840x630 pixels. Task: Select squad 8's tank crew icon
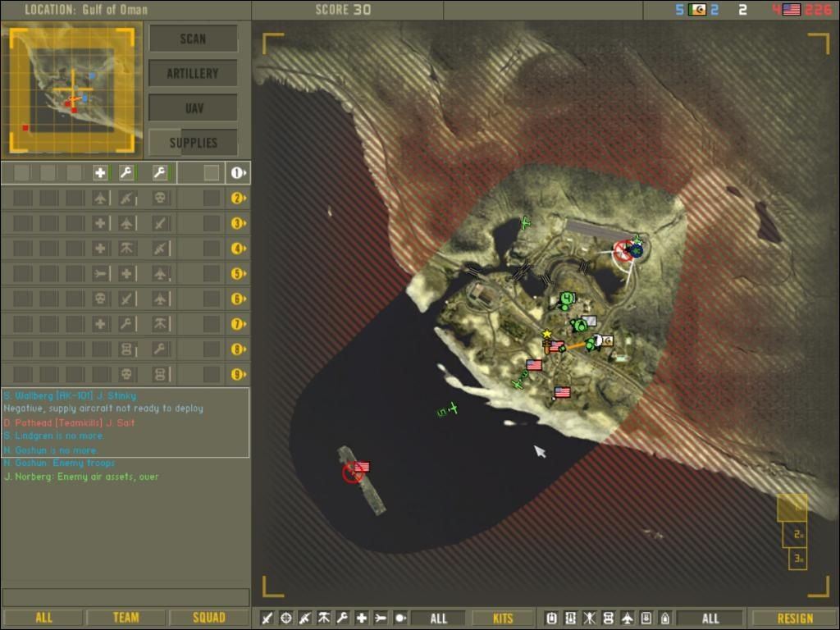126,349
